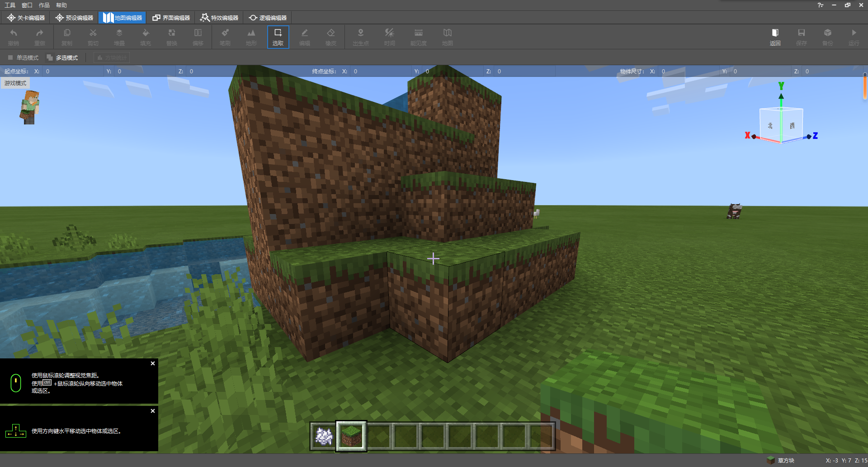Click the start coordinate Y field
The width and height of the screenshot is (868, 467).
tap(144, 71)
